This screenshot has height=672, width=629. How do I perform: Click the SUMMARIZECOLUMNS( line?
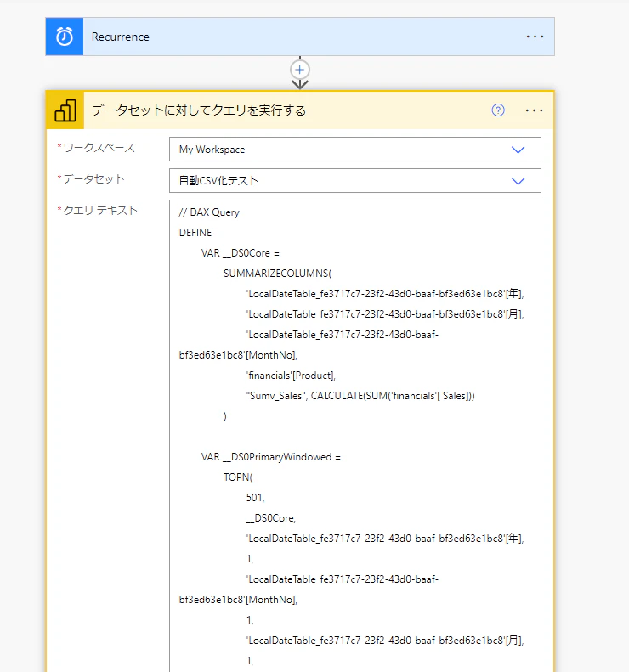(x=277, y=274)
